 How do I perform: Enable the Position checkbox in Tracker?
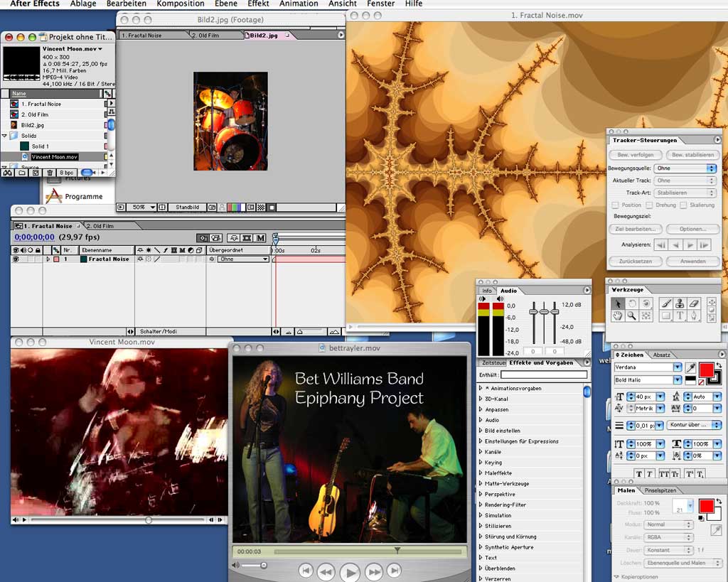[615, 205]
